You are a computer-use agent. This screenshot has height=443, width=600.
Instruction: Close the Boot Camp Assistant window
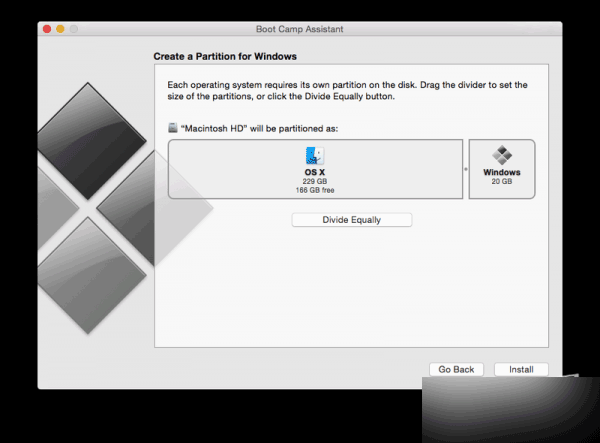coord(47,30)
